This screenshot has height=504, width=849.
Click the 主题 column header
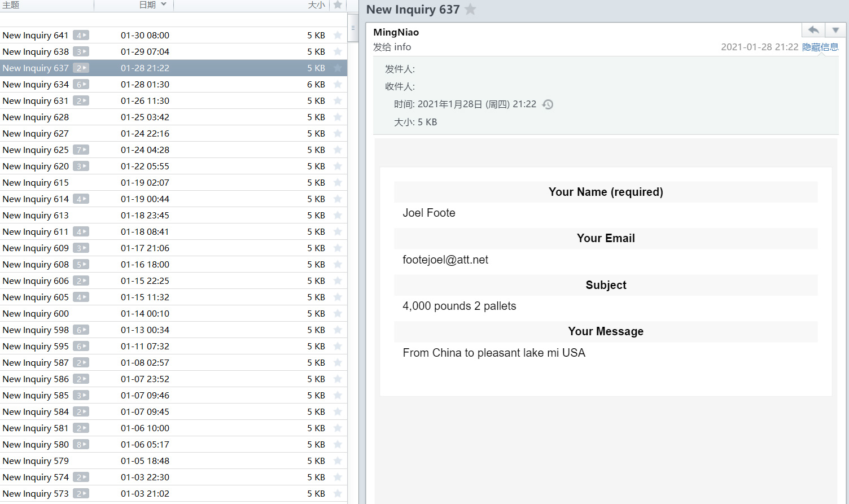coord(11,5)
